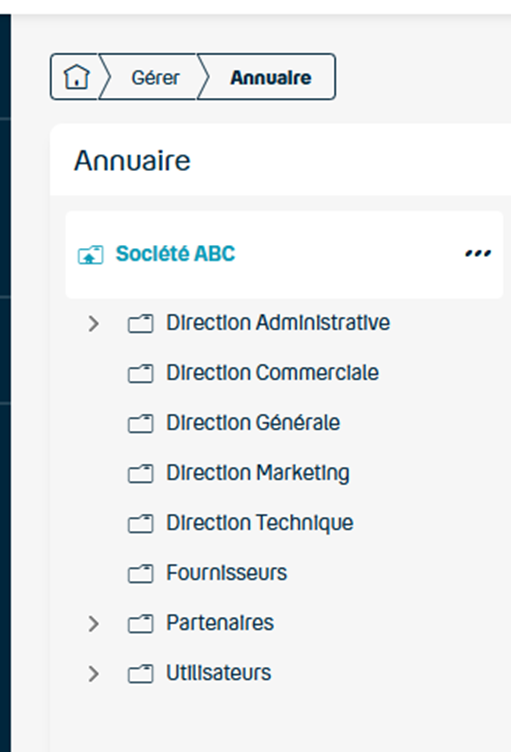
Task: Open the Société ABC three-dots menu
Action: (x=478, y=253)
